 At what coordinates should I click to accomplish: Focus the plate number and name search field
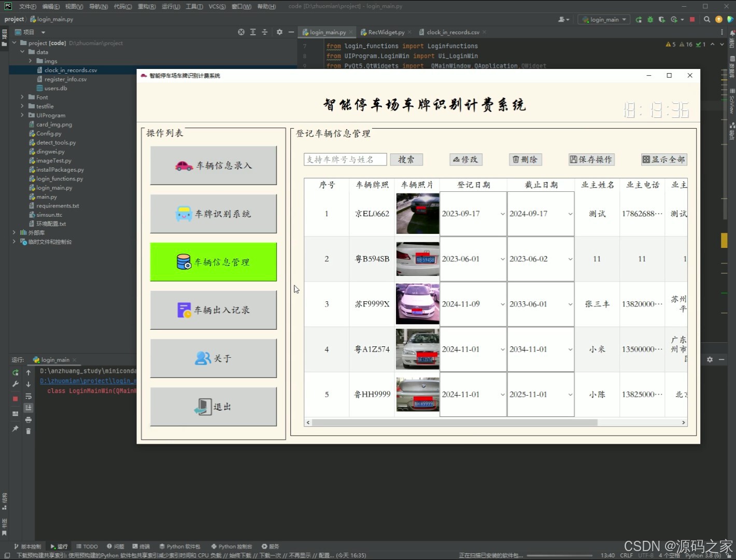pos(345,160)
